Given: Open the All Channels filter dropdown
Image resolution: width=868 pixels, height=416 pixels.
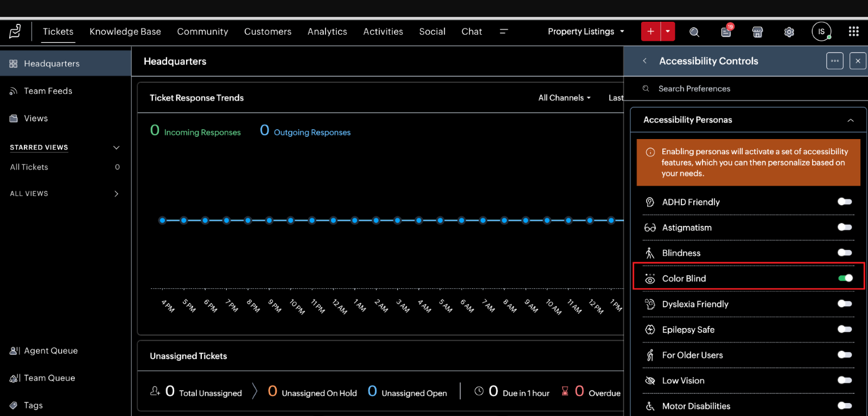Looking at the screenshot, I should tap(564, 98).
